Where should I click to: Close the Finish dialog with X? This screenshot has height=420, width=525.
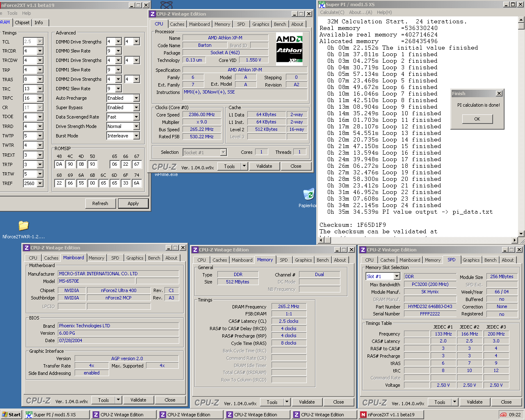499,94
